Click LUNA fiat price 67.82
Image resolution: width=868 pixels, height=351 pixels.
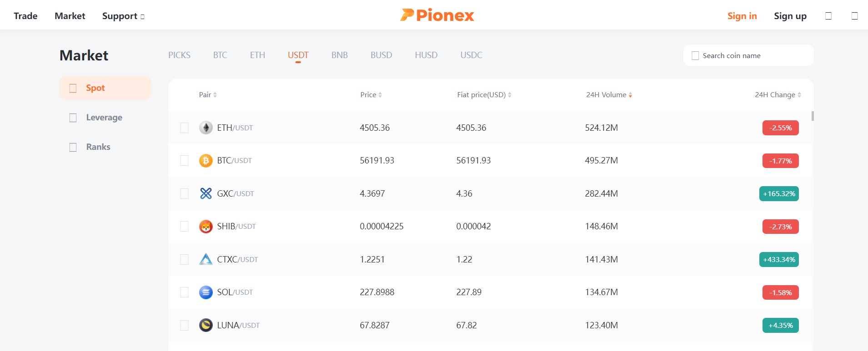click(x=467, y=325)
